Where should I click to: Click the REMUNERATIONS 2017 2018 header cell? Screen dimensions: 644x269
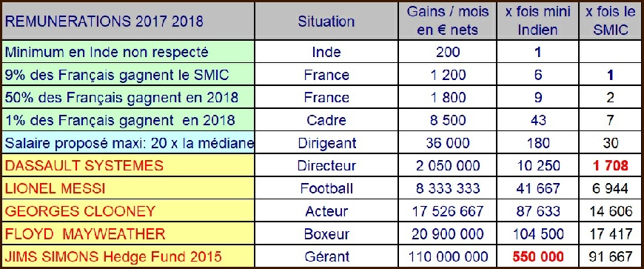click(x=129, y=21)
